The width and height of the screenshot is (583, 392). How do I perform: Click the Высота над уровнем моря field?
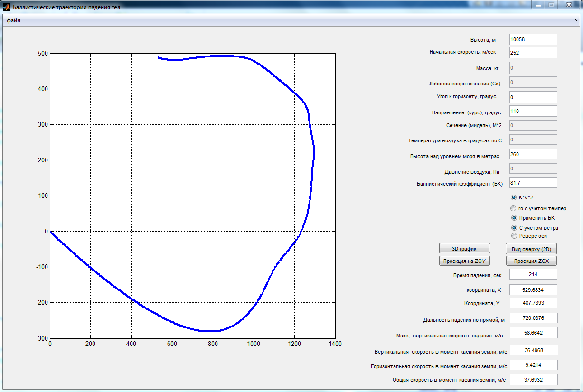(x=533, y=154)
